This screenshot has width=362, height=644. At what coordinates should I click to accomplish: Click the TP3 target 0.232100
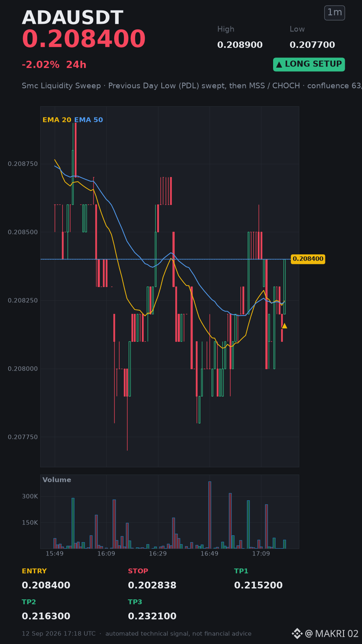pos(152,616)
